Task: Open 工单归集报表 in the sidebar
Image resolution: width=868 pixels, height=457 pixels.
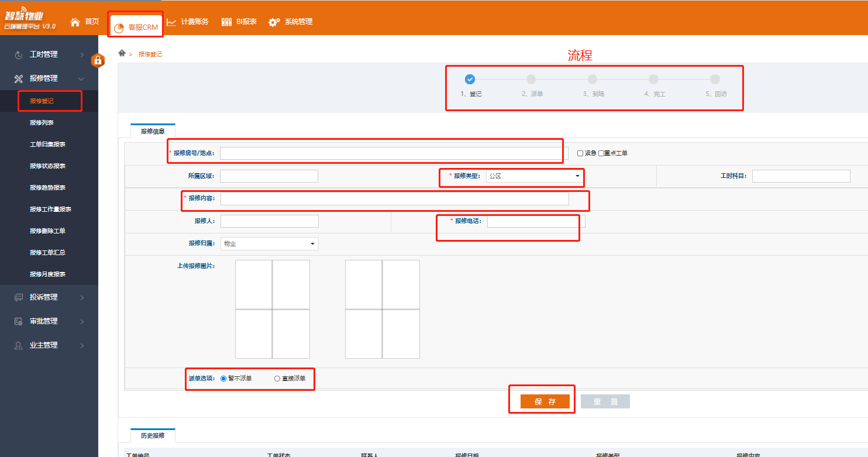Action: [x=47, y=145]
